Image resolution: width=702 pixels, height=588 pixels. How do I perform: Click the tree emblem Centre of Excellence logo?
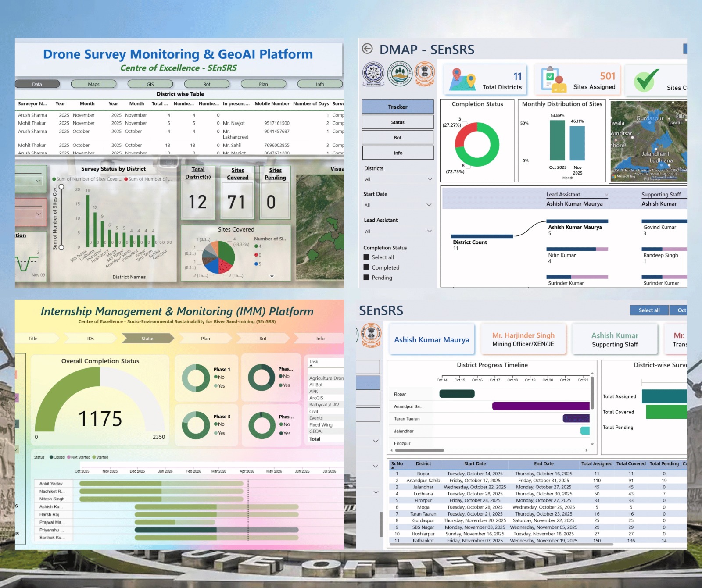(399, 73)
